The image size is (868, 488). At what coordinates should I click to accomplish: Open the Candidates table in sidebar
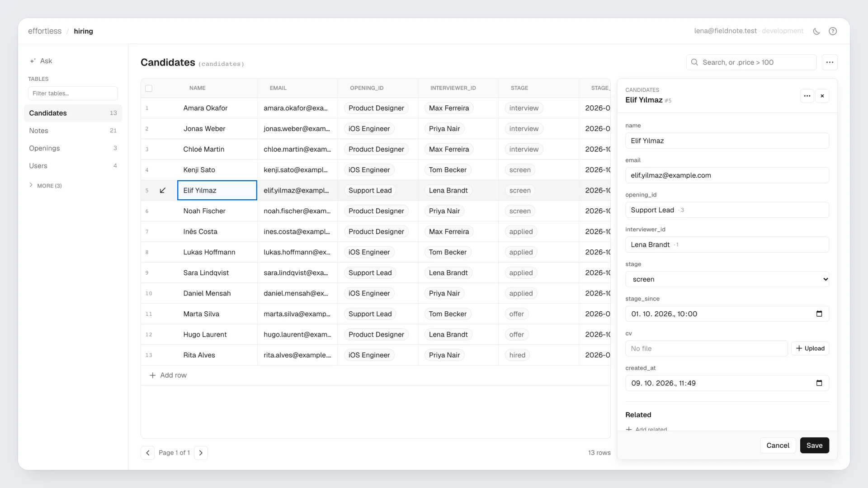[73, 113]
